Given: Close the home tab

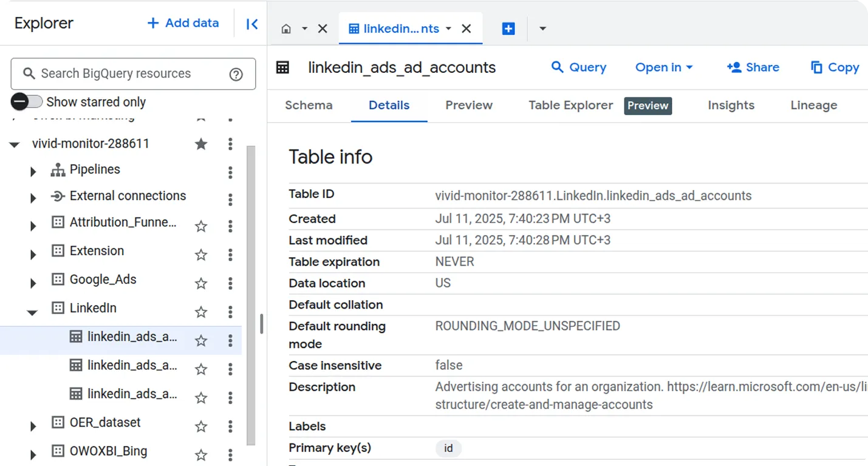Looking at the screenshot, I should click(x=323, y=29).
